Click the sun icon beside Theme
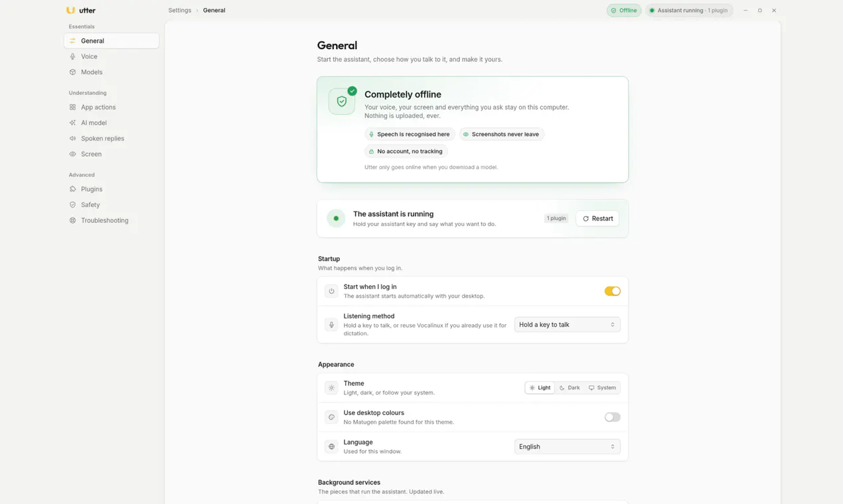 pos(331,388)
